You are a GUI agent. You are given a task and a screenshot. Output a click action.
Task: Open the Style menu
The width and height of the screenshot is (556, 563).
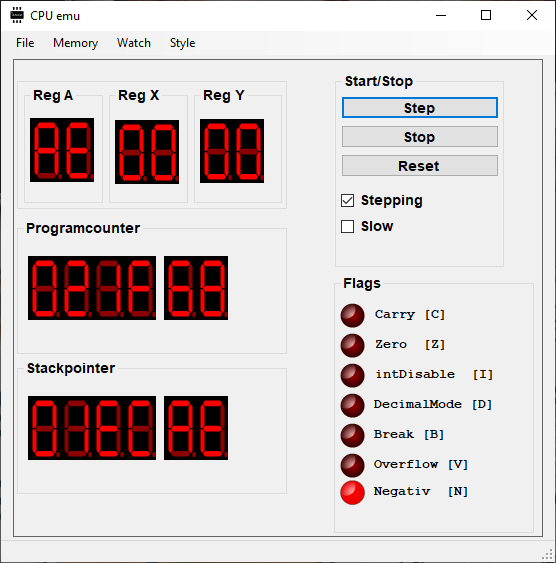[182, 43]
